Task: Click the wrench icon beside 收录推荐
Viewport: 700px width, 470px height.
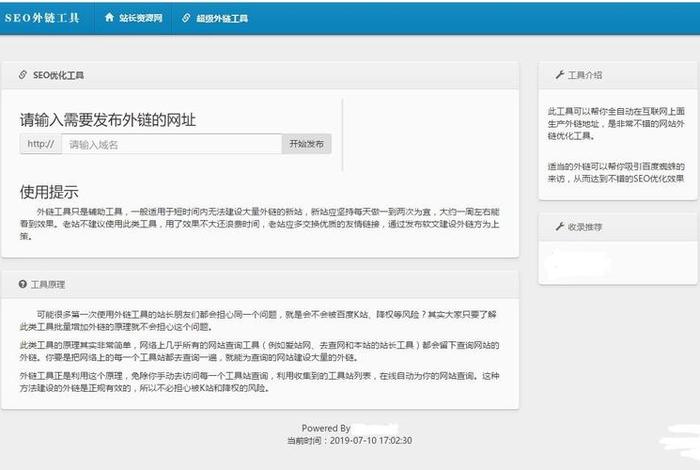Action: (x=560, y=226)
